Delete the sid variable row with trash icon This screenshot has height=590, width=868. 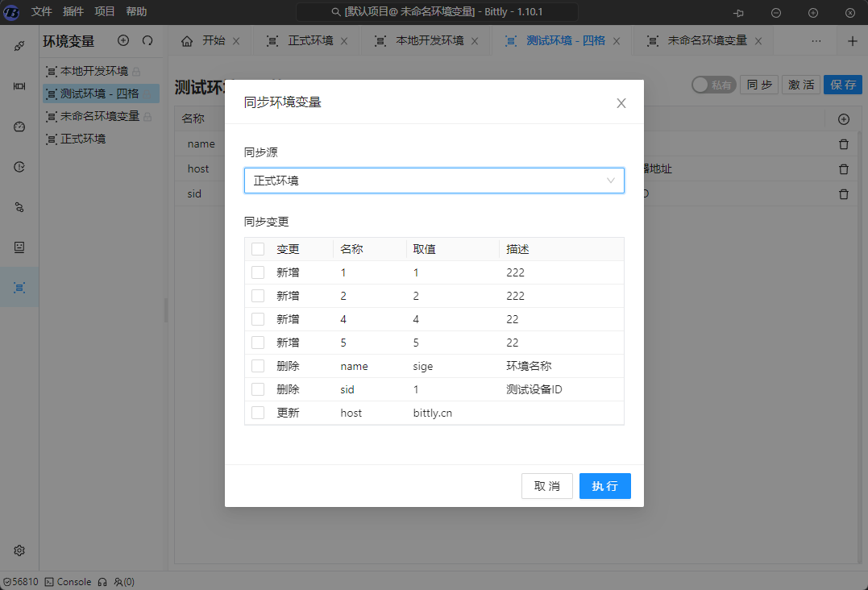844,194
